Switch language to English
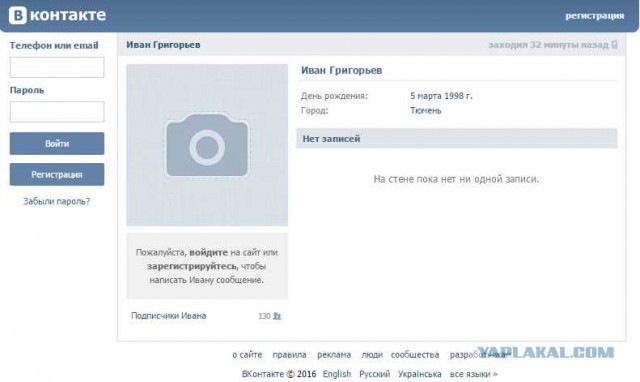Image resolution: width=640 pixels, height=382 pixels. [x=337, y=374]
